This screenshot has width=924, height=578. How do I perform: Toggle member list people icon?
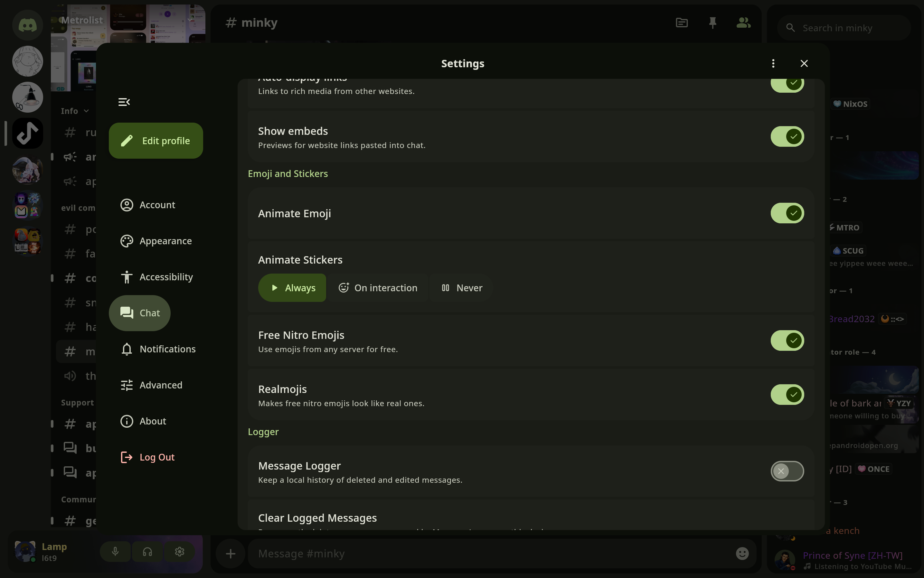click(743, 23)
